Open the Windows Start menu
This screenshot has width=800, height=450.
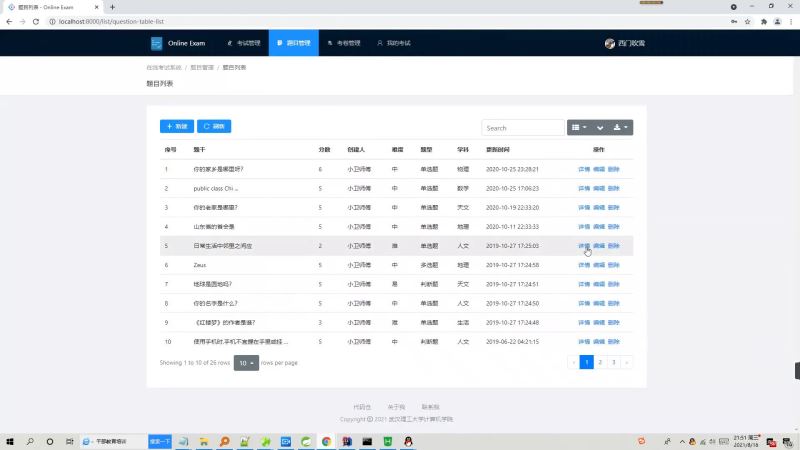(10, 441)
